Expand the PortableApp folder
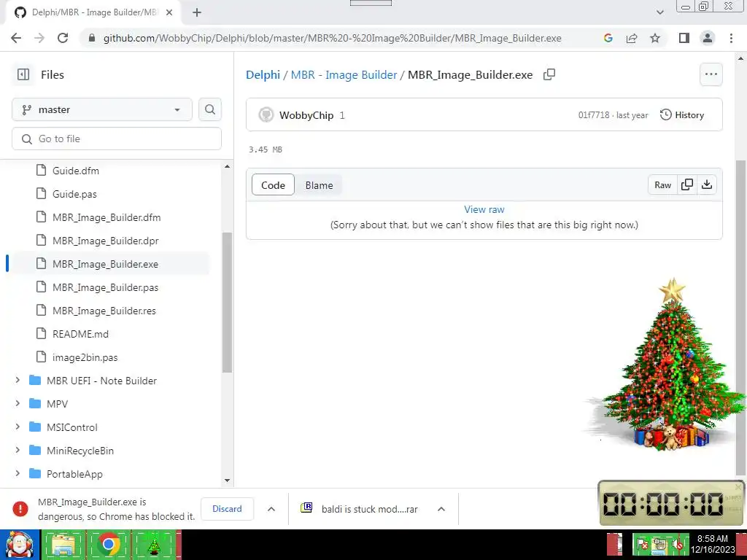Screen dimensions: 747x560 pyautogui.click(x=18, y=473)
